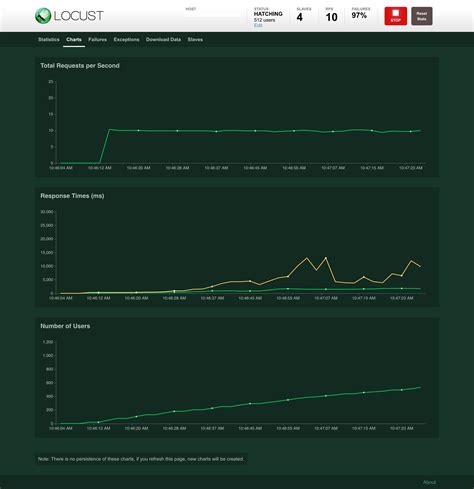Click the RPS value 10 in the header
This screenshot has height=489, width=474.
point(331,17)
